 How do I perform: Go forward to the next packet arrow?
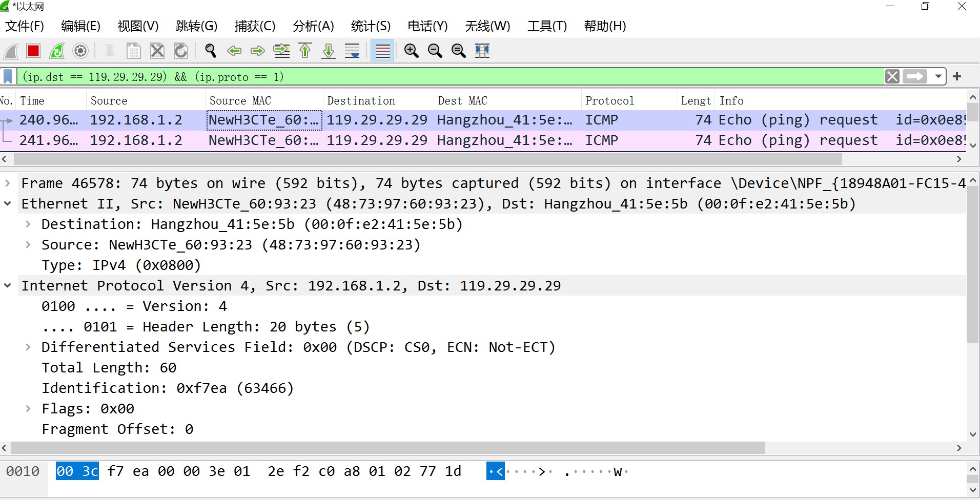pyautogui.click(x=258, y=51)
